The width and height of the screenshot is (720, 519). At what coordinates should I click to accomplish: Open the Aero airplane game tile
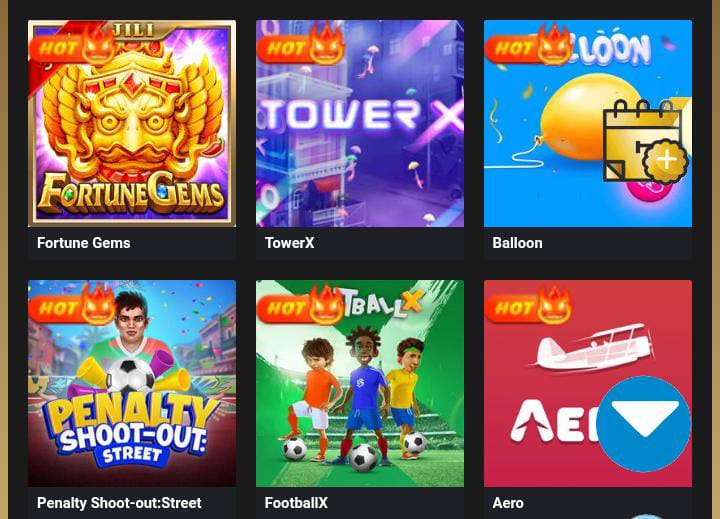pyautogui.click(x=588, y=383)
